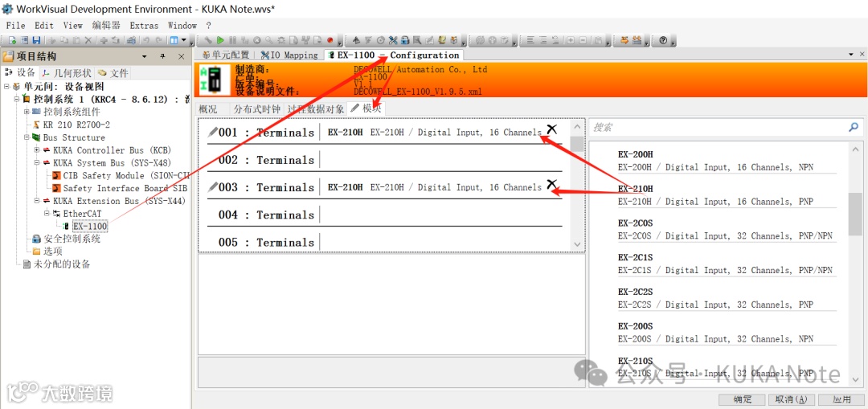868x409 pixels.
Task: Click the module list vertical scrollbar thumb
Action: (854, 215)
